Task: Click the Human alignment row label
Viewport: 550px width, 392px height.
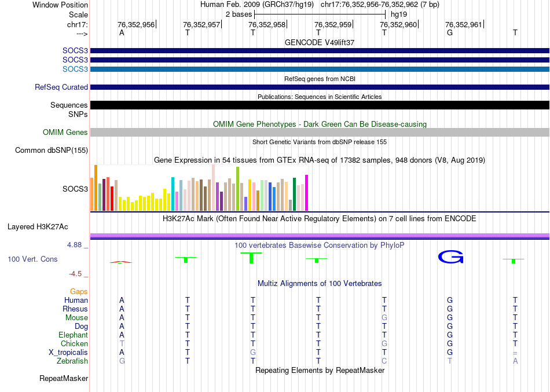Action: (76, 301)
